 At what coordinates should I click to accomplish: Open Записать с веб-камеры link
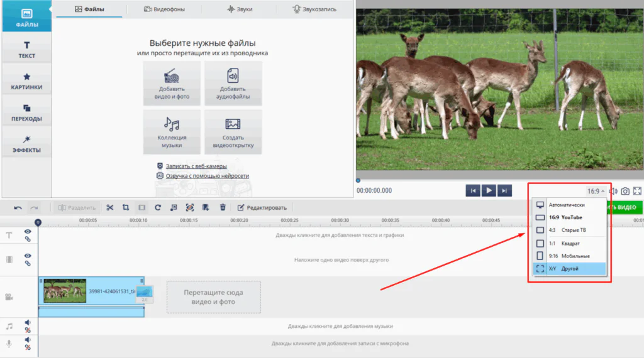(196, 166)
